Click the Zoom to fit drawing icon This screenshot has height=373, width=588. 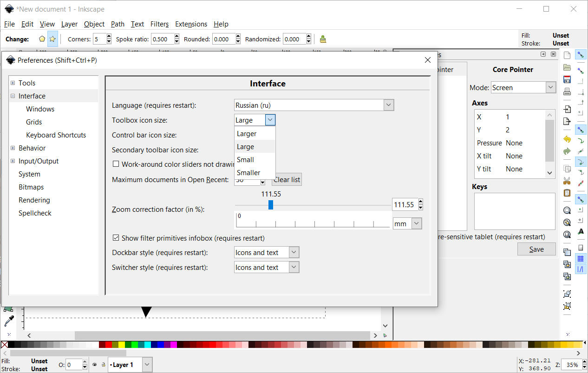coord(567,222)
